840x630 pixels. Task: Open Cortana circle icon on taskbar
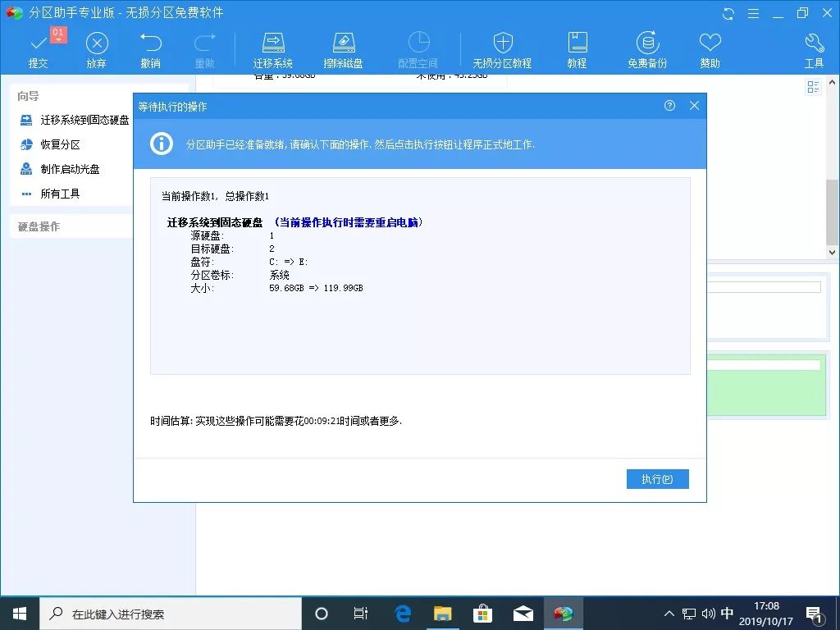(322, 614)
